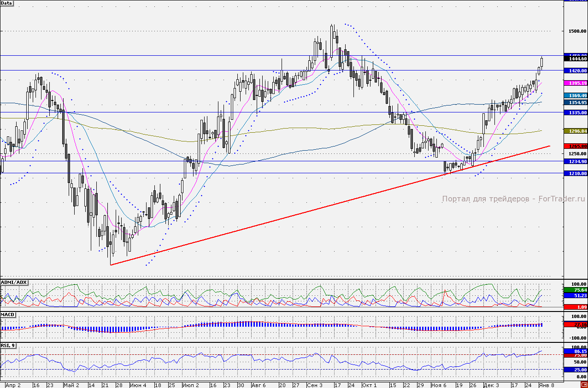Click the Сен 3 date marker
588x388 pixels.
tap(314, 385)
